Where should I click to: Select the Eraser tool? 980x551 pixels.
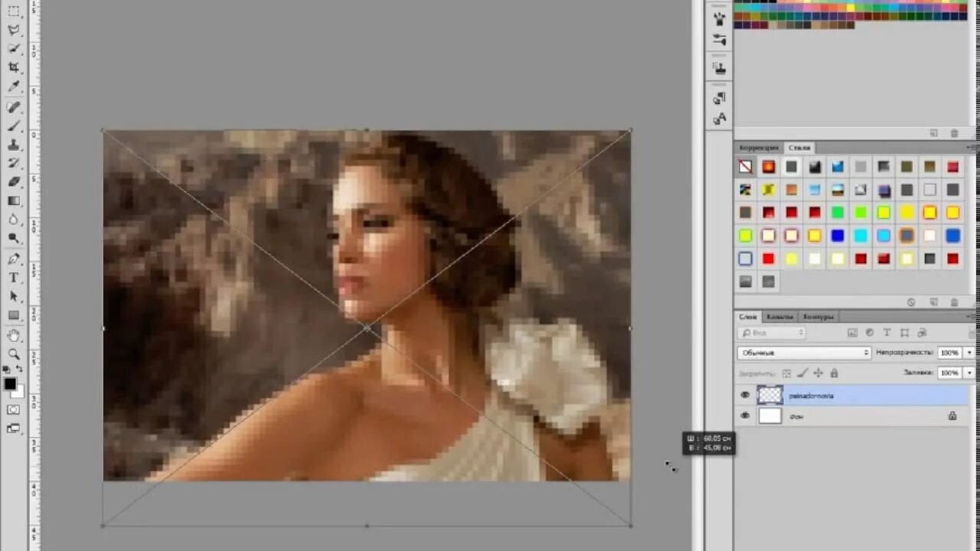[14, 182]
